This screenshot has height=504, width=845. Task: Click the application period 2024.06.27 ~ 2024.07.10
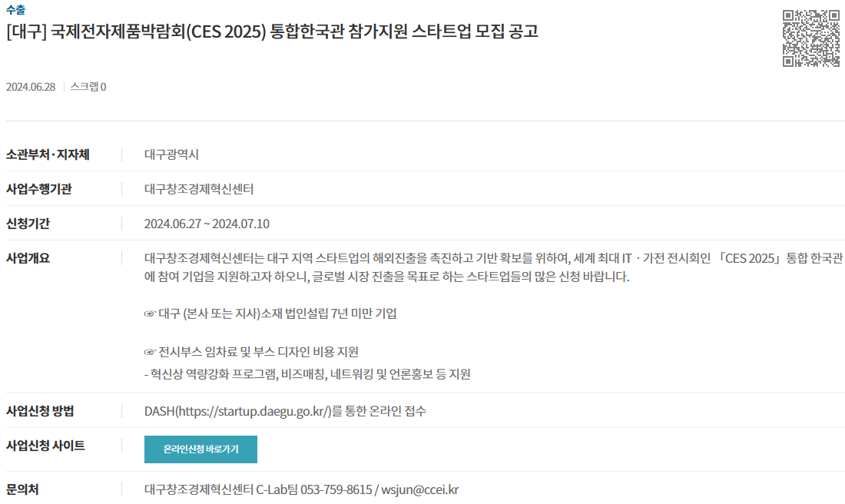point(207,224)
